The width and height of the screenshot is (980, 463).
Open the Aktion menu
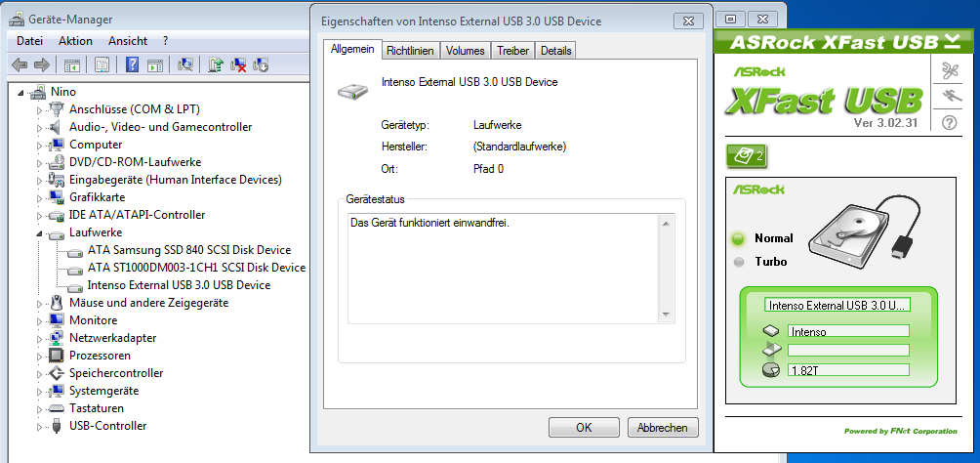75,41
